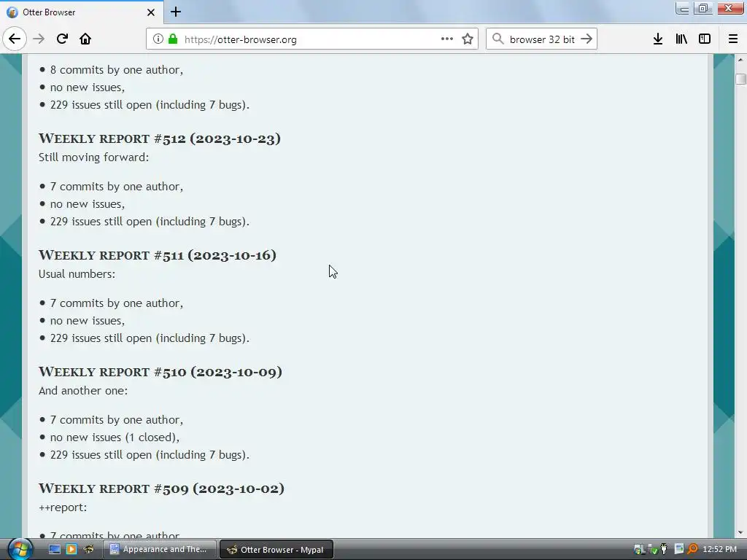This screenshot has height=560, width=747.
Task: Click the search magnifier icon
Action: pos(498,39)
